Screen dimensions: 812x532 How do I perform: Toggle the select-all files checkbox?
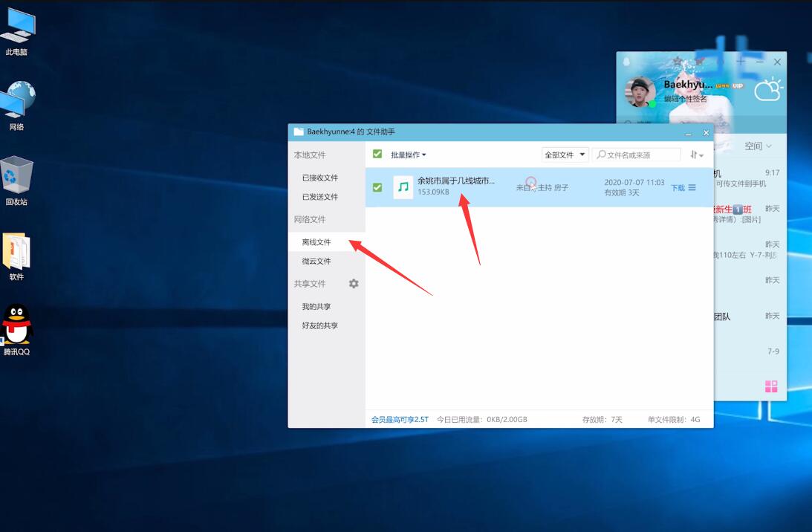pyautogui.click(x=377, y=154)
